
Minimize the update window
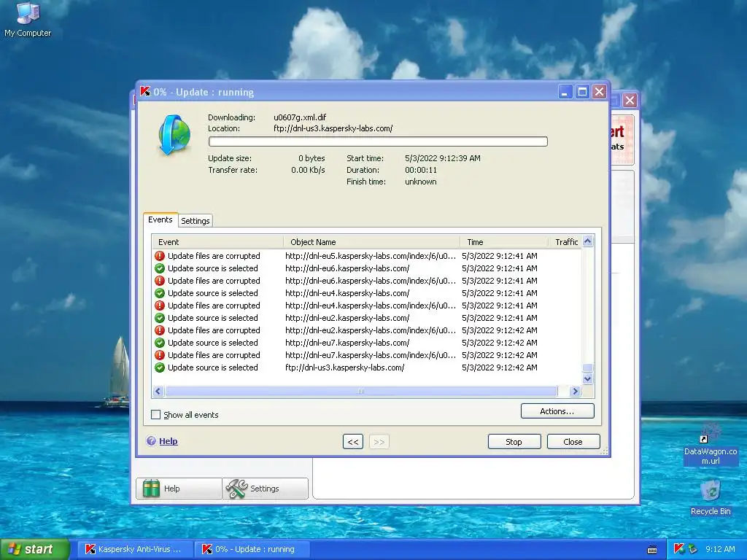565,91
